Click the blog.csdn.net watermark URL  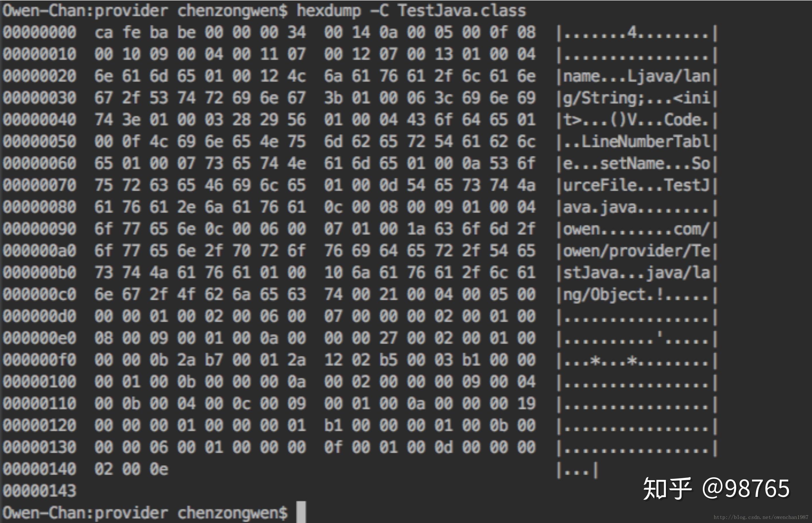761,517
